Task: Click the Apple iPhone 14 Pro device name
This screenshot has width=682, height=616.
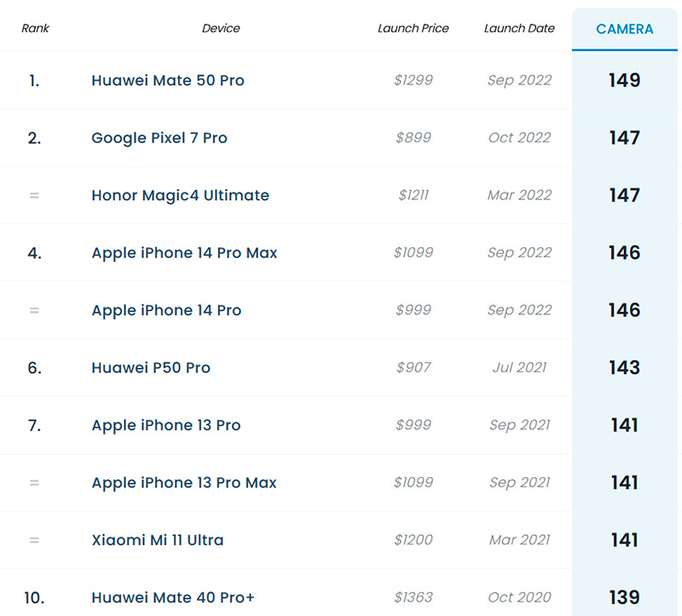Action: [x=166, y=310]
